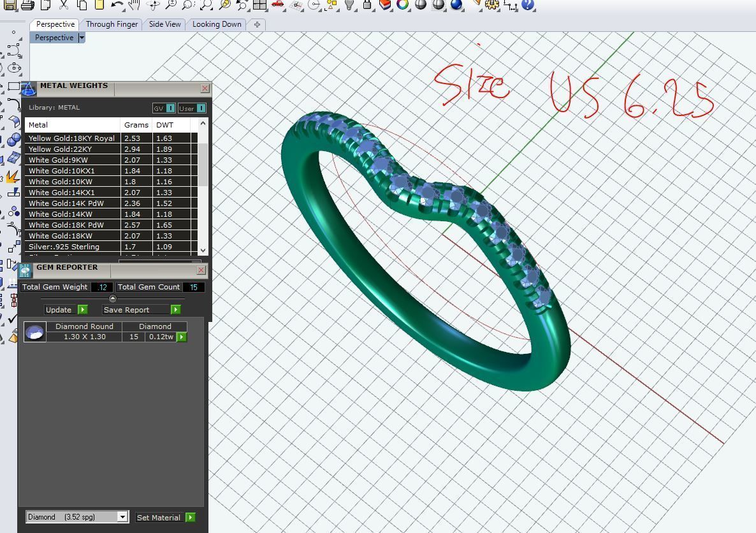Screen dimensions: 756x533
Task: Click the Print icon in the toolbar
Action: 27,5
